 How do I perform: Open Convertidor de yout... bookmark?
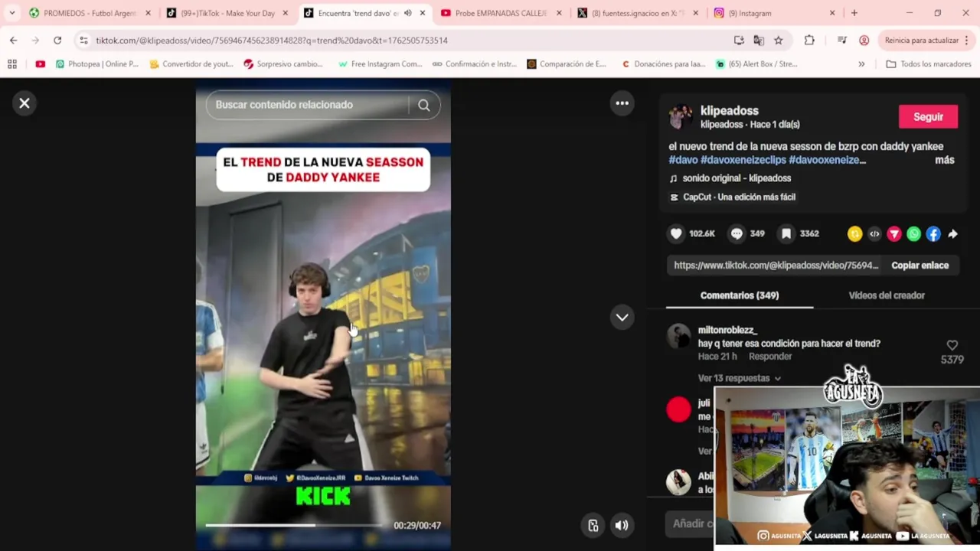pyautogui.click(x=191, y=64)
